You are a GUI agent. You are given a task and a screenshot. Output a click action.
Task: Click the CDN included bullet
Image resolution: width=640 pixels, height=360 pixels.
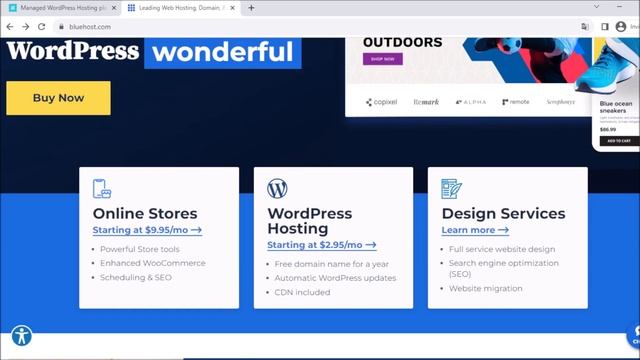click(302, 292)
